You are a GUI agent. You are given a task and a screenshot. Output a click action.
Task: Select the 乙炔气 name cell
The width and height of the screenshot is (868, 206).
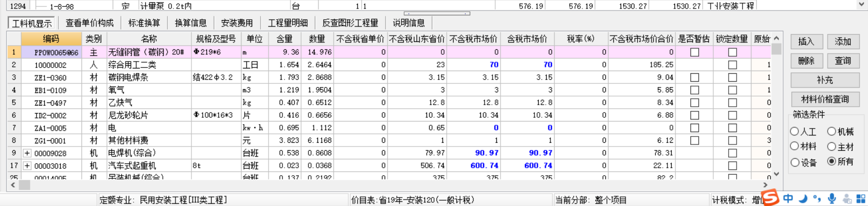pos(149,102)
